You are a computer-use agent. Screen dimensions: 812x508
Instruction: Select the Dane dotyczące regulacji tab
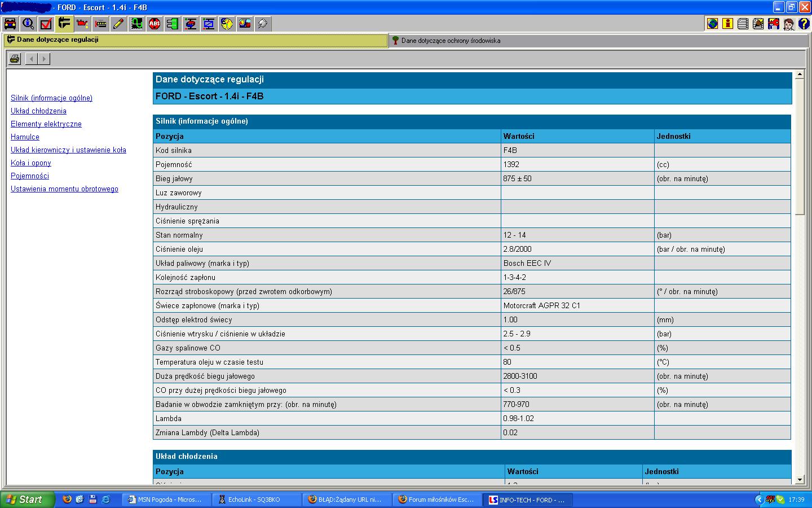click(x=58, y=40)
